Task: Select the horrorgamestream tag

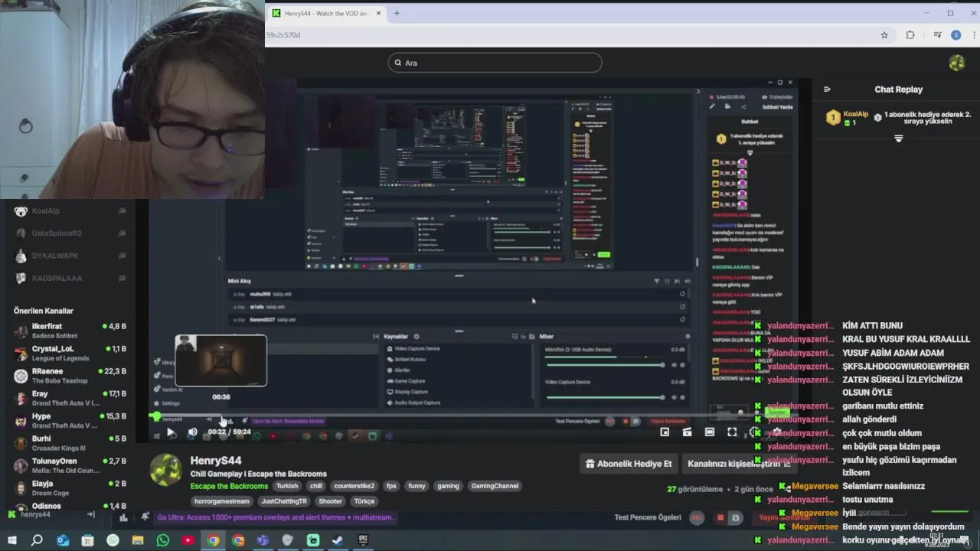Action: point(222,501)
